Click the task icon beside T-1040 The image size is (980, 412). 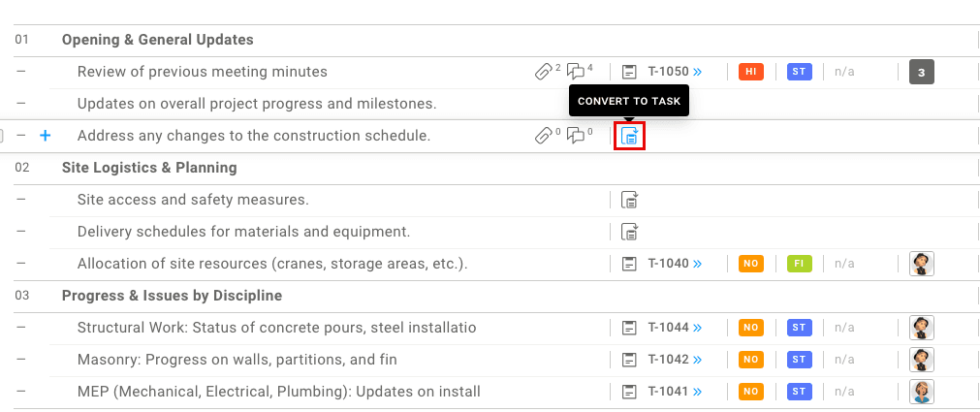point(630,264)
